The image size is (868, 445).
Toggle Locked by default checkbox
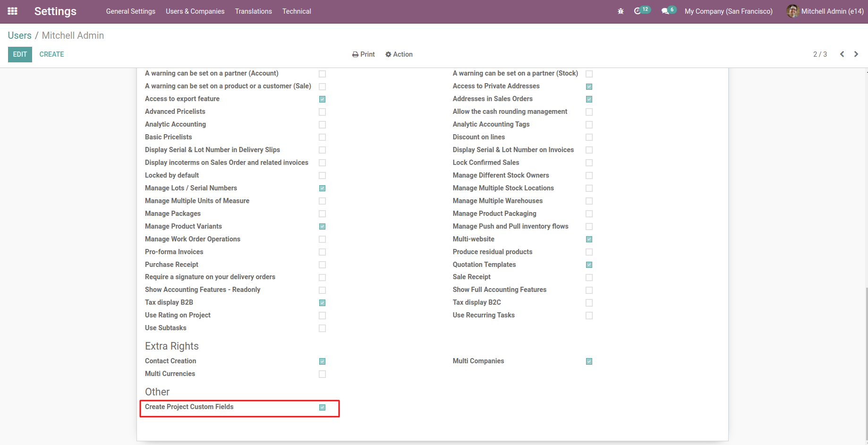[322, 176]
